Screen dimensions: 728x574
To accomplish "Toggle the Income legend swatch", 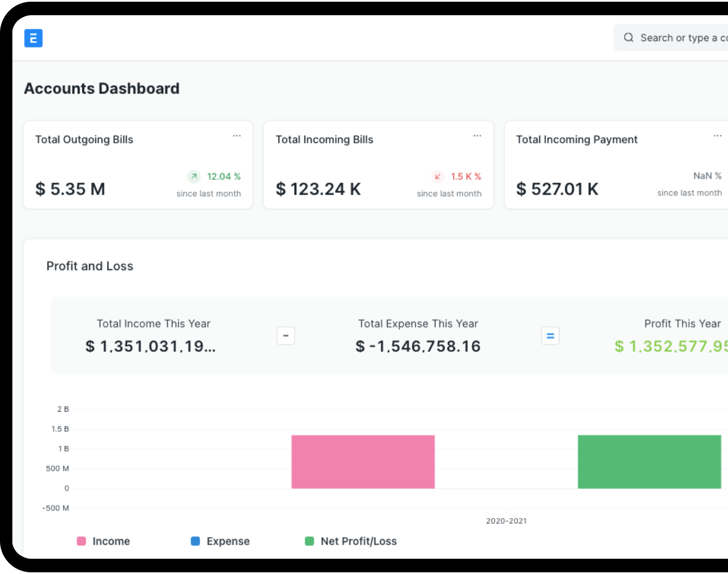I will click(x=81, y=541).
